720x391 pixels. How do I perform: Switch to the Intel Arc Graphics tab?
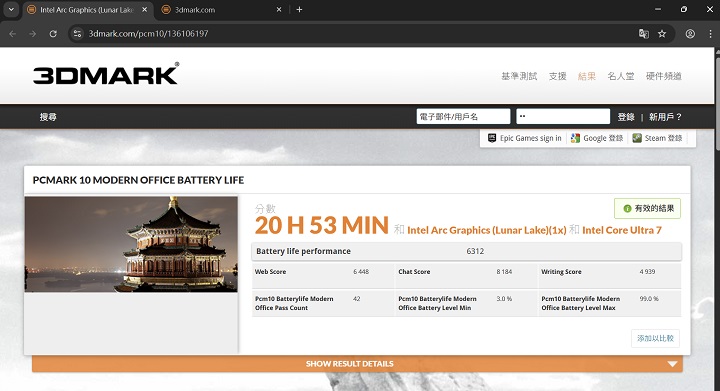pyautogui.click(x=86, y=10)
